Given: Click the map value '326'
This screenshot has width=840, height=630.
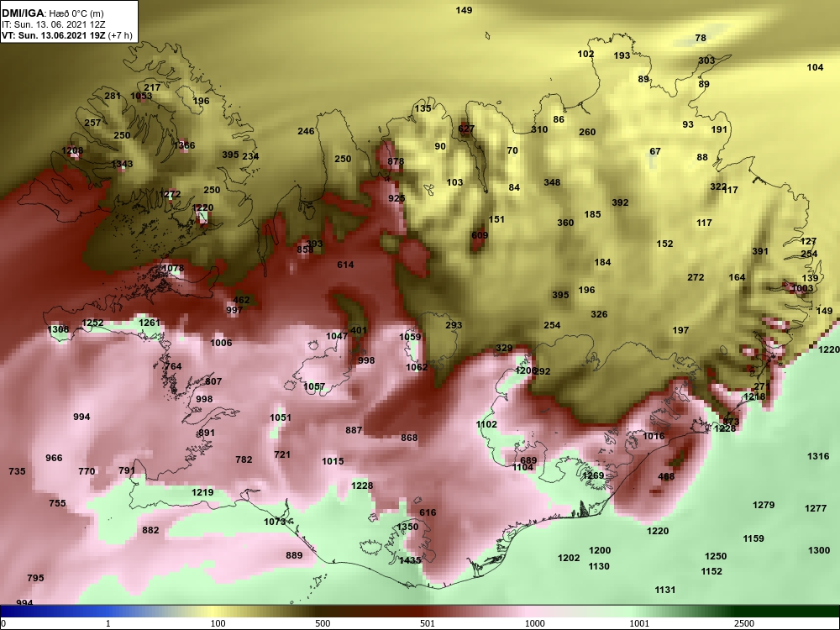Looking at the screenshot, I should [x=599, y=314].
